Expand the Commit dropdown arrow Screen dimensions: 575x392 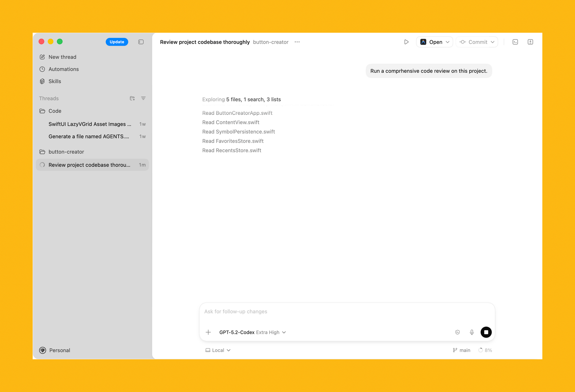[492, 42]
